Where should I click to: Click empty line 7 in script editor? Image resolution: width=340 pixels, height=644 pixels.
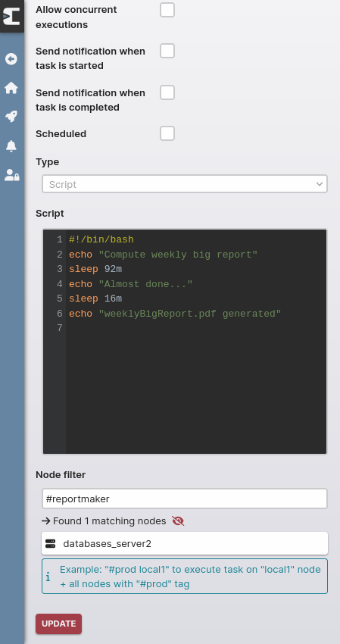[x=196, y=328]
